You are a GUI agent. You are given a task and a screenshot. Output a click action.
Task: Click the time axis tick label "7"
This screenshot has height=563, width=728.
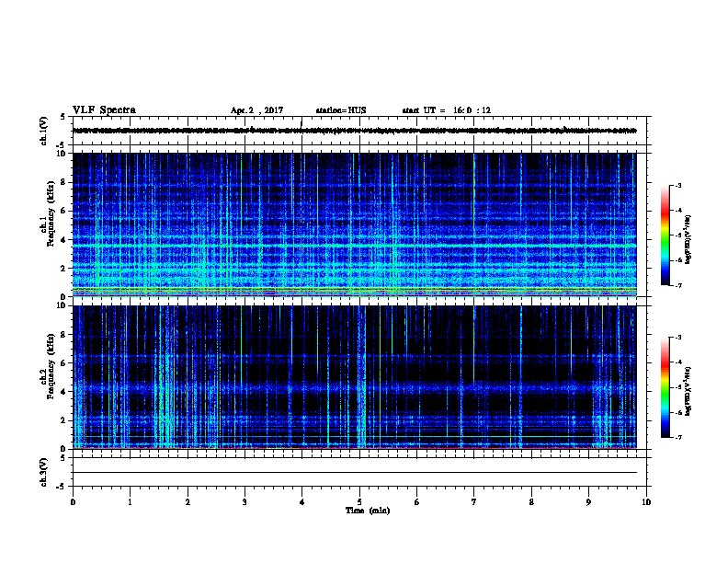coord(474,501)
